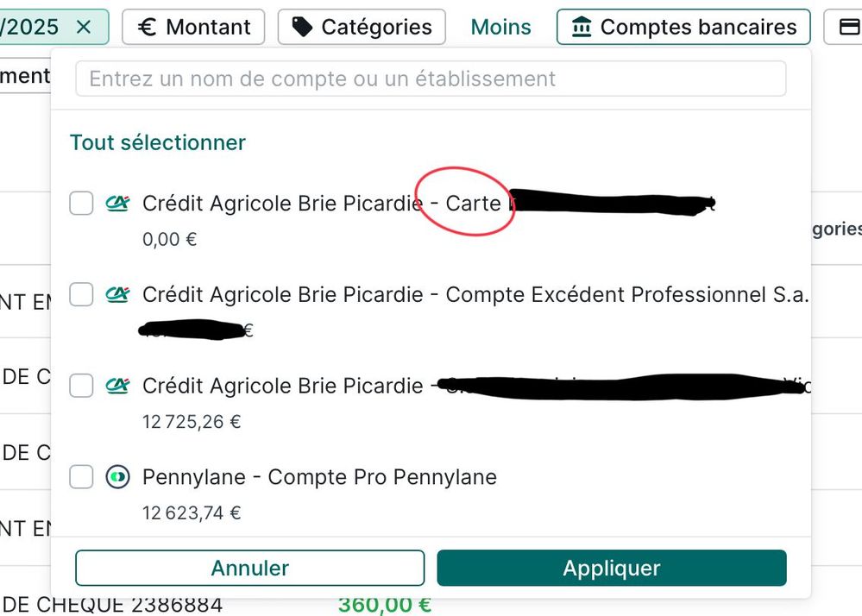Check the Crédit Agricole Carte account checkbox
The height and width of the screenshot is (616, 862).
click(x=81, y=204)
